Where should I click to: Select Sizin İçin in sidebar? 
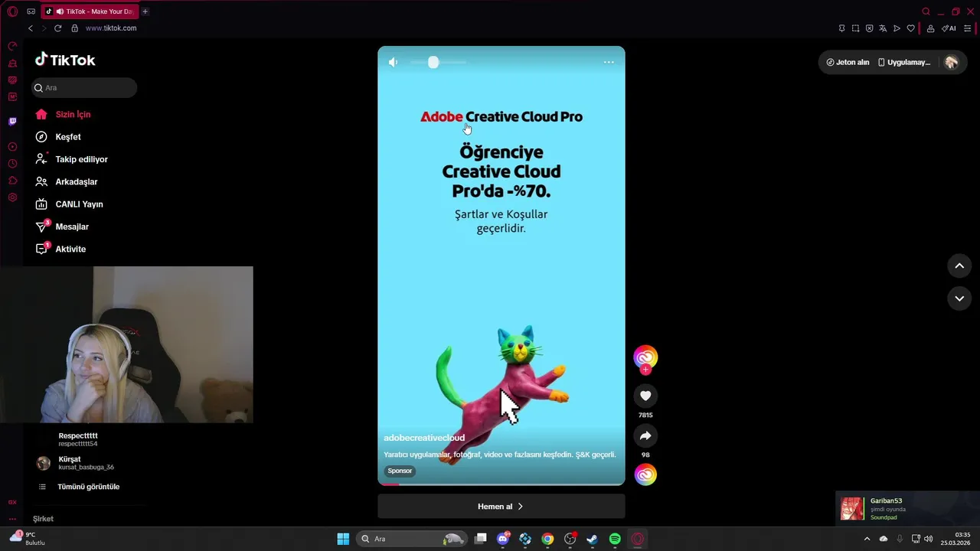(x=73, y=114)
